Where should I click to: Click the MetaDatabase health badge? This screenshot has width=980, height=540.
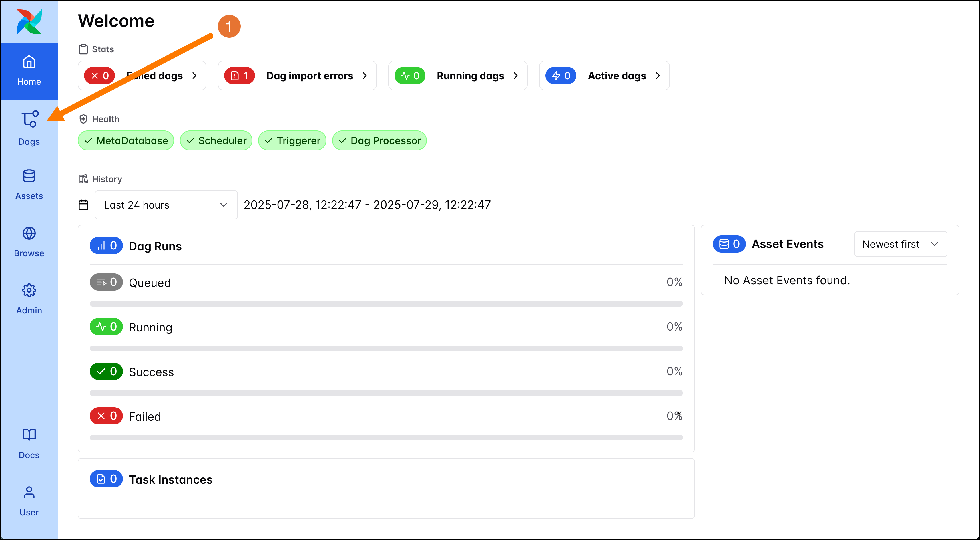pyautogui.click(x=126, y=140)
